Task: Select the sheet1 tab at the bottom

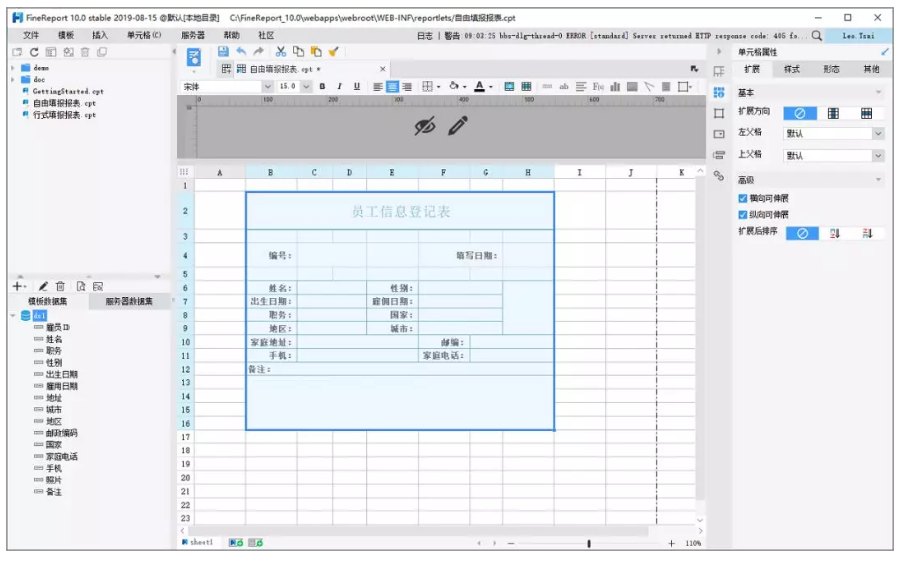Action: tap(198, 542)
